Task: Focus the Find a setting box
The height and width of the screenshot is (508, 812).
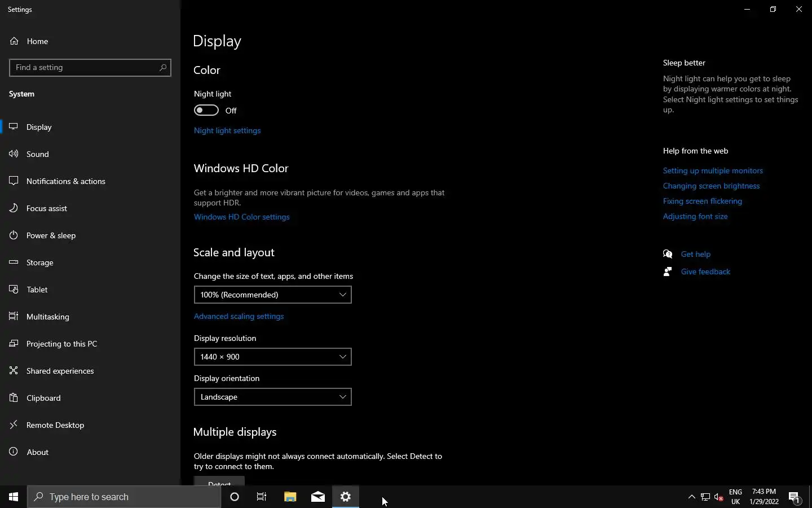Action: click(x=90, y=67)
